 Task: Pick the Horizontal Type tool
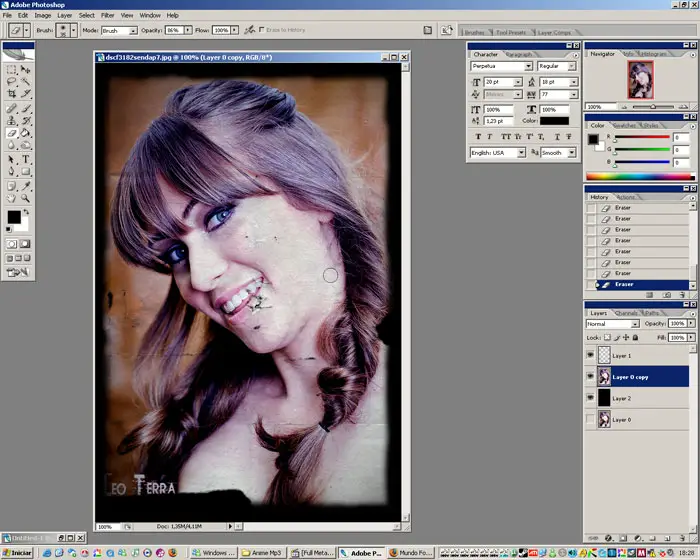click(25, 159)
